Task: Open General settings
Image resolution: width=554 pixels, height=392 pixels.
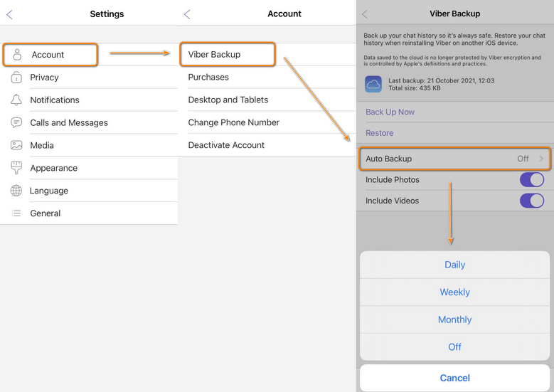Action: 89,213
